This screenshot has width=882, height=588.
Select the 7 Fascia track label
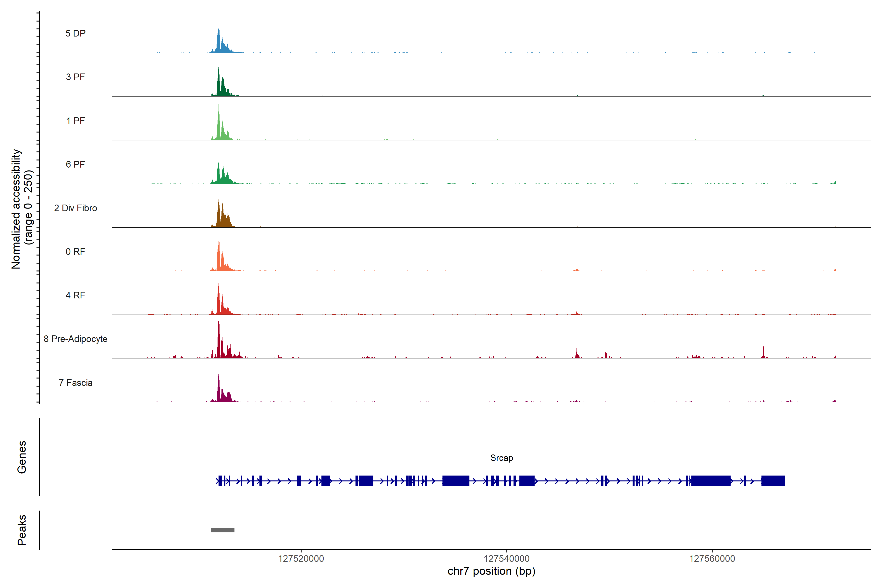point(75,382)
